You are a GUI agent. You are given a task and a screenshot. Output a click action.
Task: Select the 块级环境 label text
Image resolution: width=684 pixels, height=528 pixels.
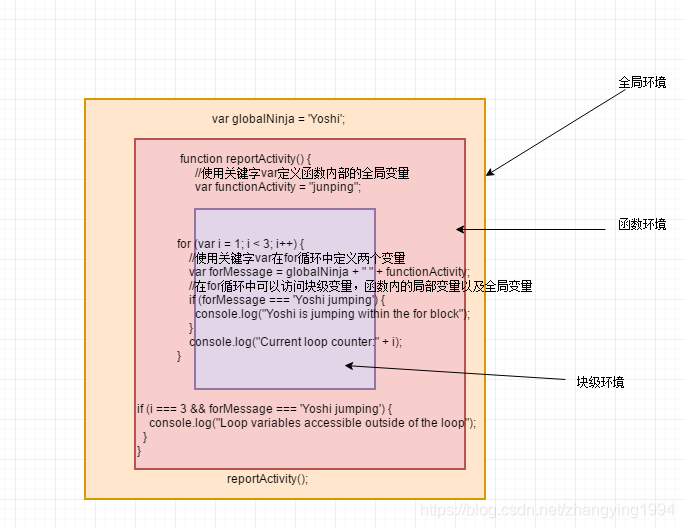(600, 382)
